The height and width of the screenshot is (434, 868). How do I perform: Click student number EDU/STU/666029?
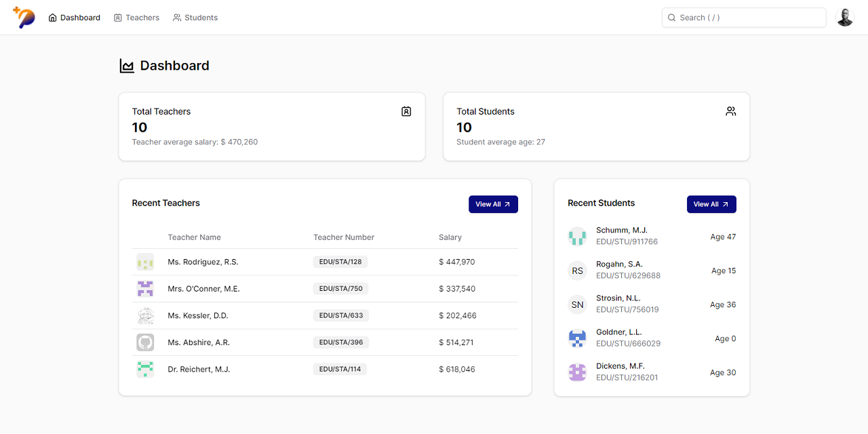(628, 344)
